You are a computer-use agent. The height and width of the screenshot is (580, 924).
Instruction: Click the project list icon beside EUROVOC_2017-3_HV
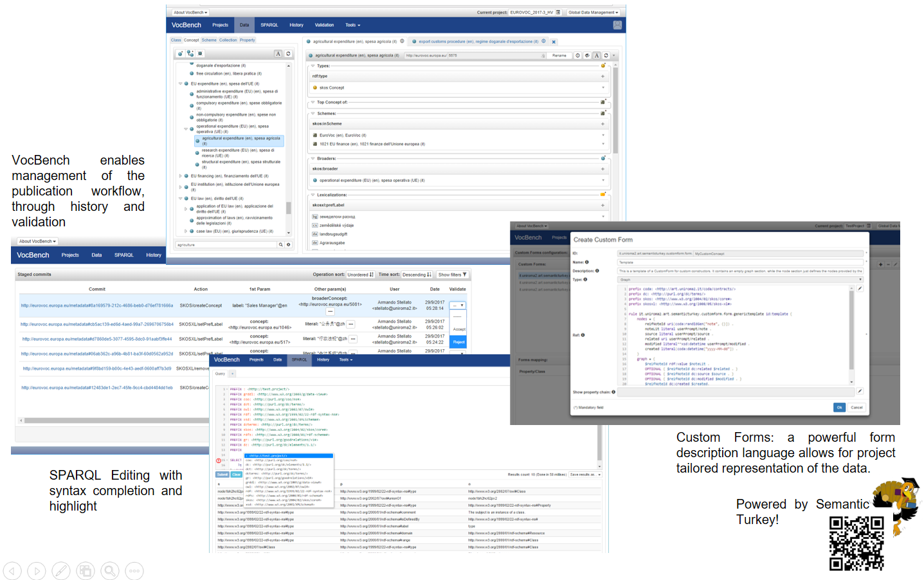click(x=558, y=12)
